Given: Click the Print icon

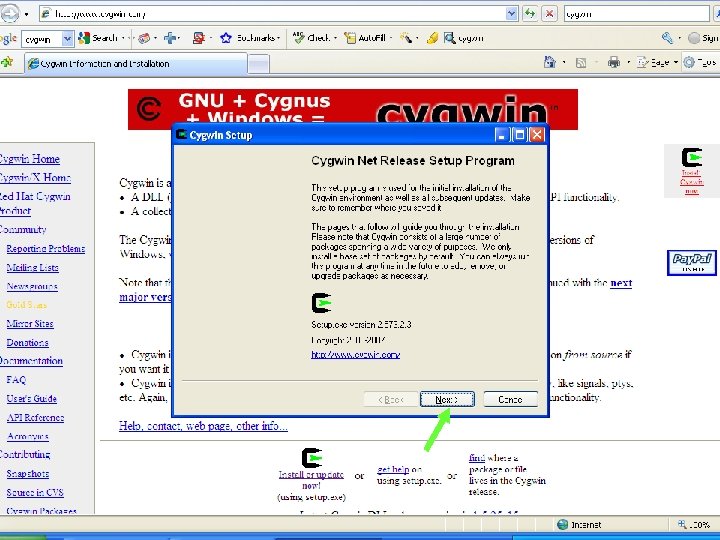Looking at the screenshot, I should 614,62.
